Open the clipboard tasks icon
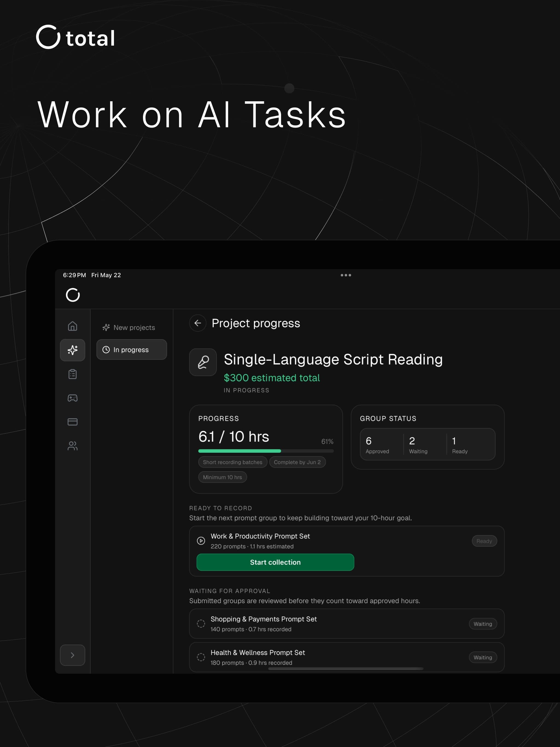 click(x=72, y=374)
